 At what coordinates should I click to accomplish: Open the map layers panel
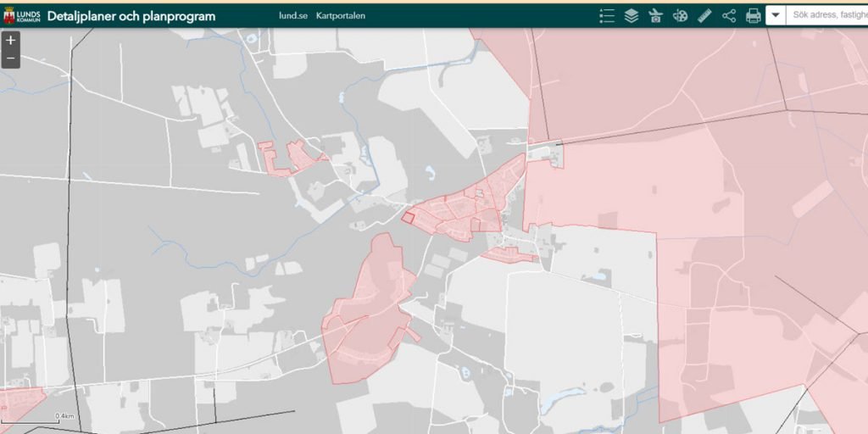632,15
